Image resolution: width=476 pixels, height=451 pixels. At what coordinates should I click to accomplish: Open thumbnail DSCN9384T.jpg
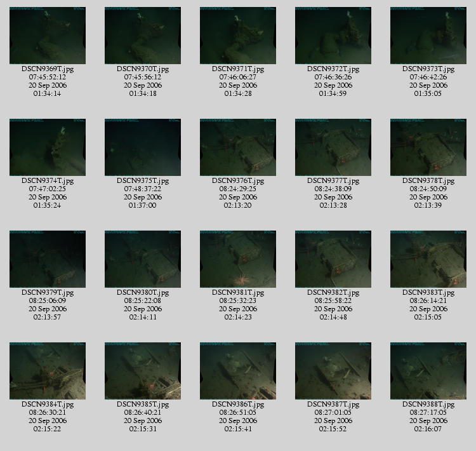coord(48,371)
